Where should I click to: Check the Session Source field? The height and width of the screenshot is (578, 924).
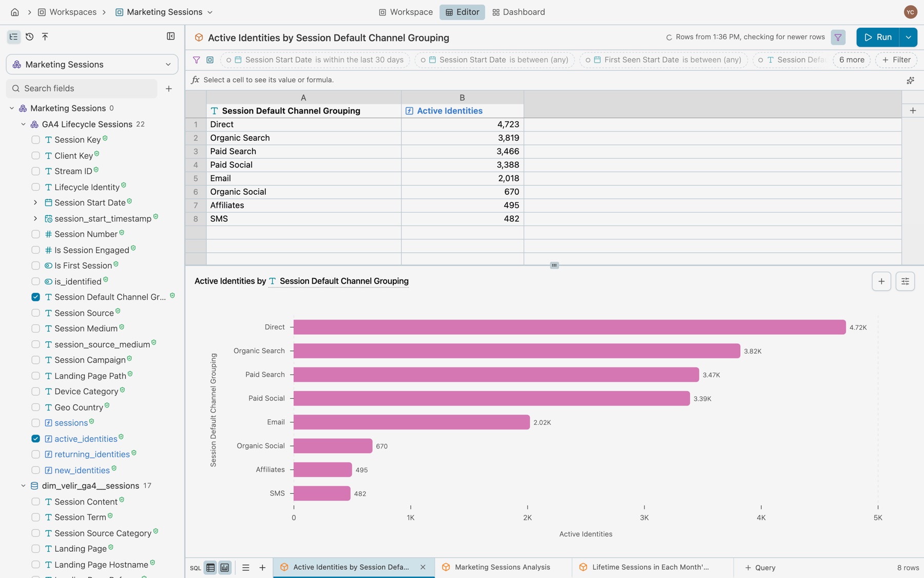click(35, 313)
